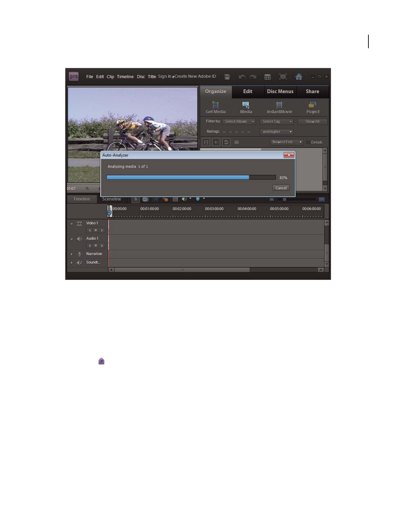The image size is (416, 532).
Task: Click the Home welcome screen icon
Action: click(299, 77)
